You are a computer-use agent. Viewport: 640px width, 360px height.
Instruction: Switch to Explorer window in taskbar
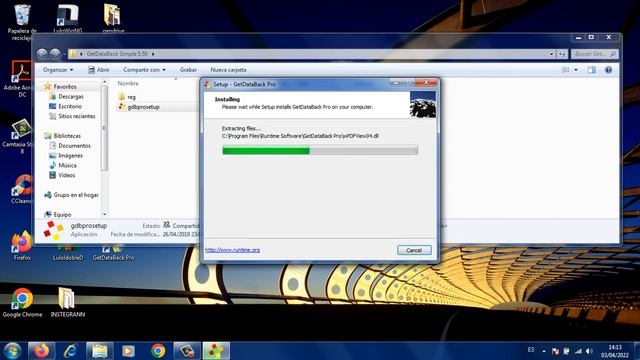(x=99, y=351)
